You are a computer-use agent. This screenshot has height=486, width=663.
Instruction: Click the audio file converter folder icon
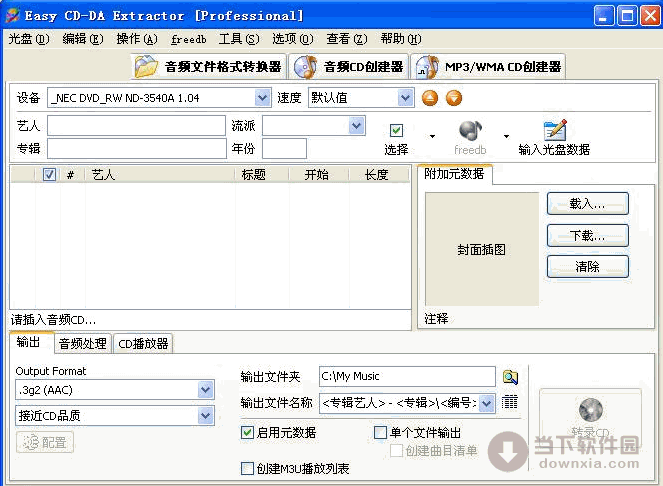146,67
